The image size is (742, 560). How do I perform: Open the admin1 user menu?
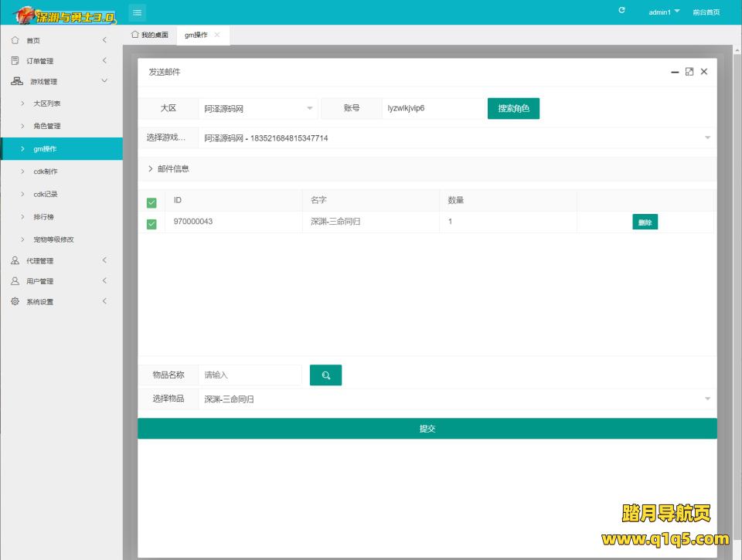click(664, 12)
